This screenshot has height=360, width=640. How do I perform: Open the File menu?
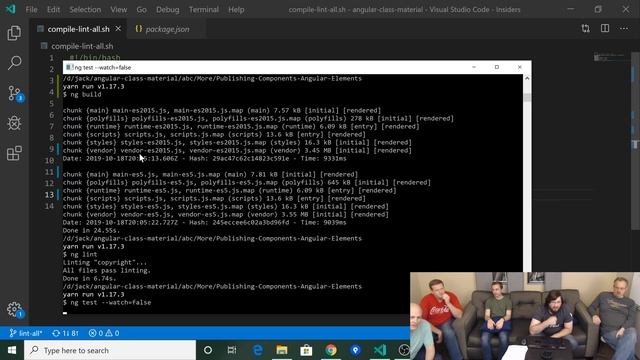tap(31, 9)
